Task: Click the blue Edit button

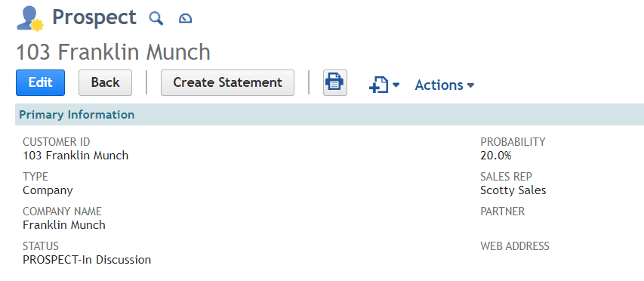Action: pyautogui.click(x=40, y=82)
